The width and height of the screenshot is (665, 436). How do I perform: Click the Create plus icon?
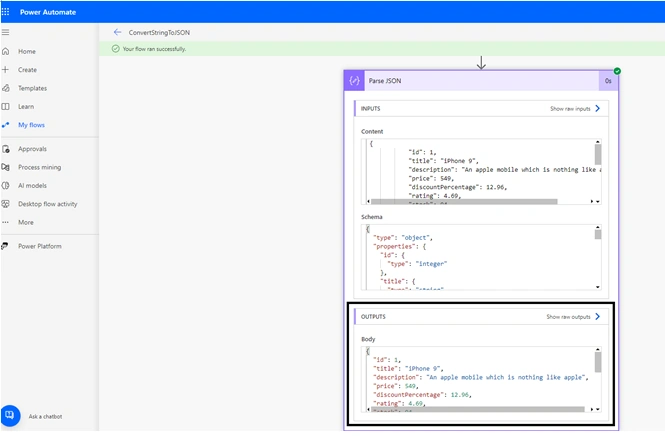(6, 70)
